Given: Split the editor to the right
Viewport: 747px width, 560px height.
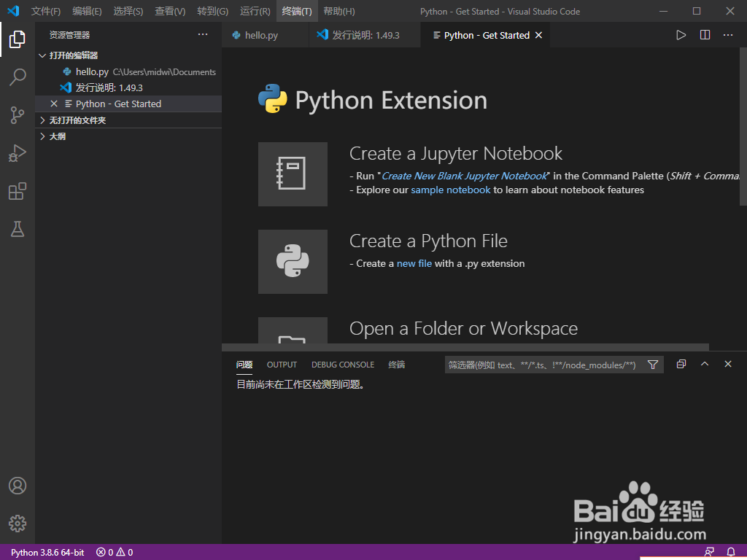Looking at the screenshot, I should click(705, 35).
